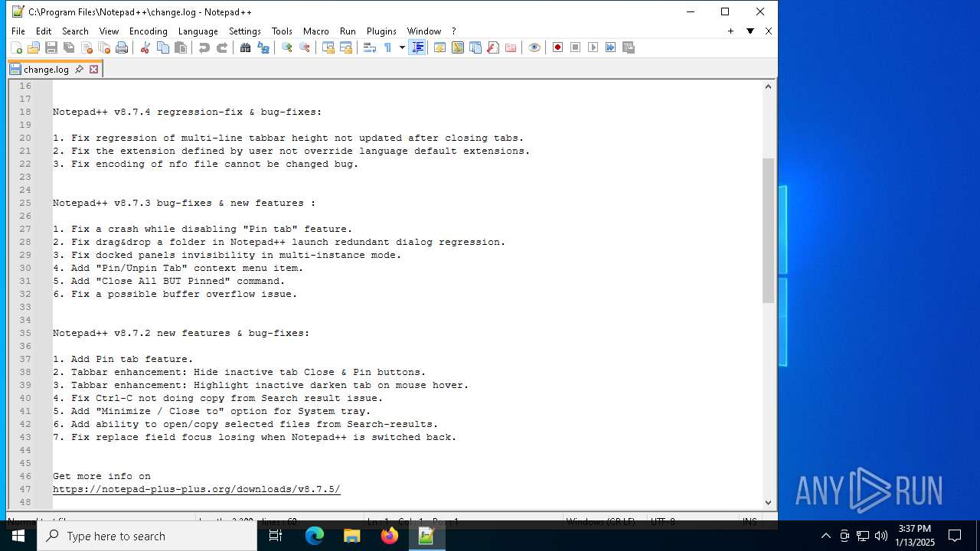The width and height of the screenshot is (980, 551).
Task: Click the Zoom In toolbar icon
Action: click(286, 47)
